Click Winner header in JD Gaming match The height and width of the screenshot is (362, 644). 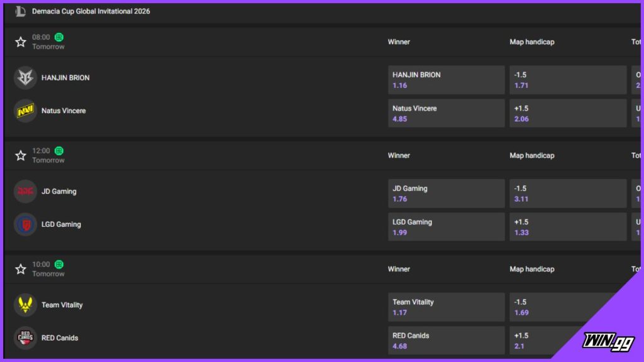(399, 156)
